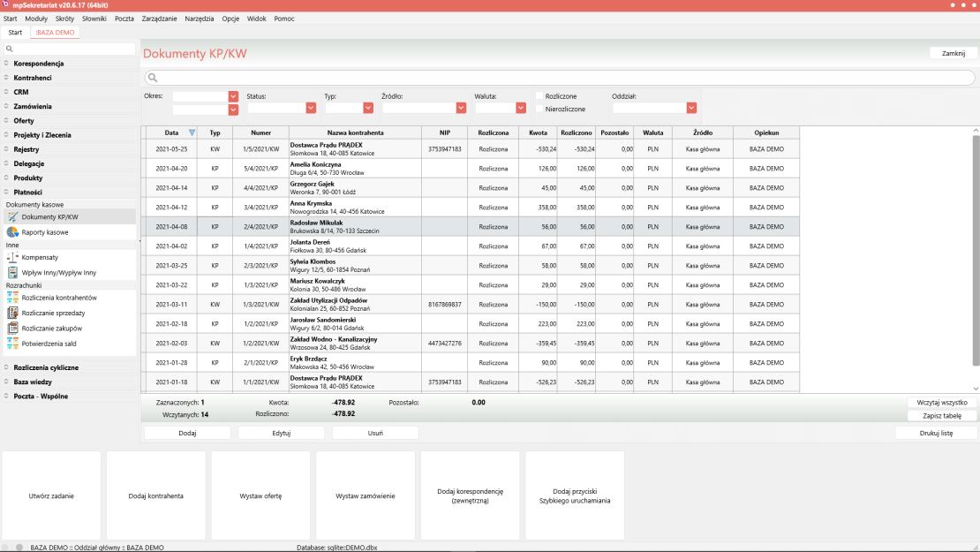
Task: Click the scroll-down arrow of the table
Action: pos(976,389)
